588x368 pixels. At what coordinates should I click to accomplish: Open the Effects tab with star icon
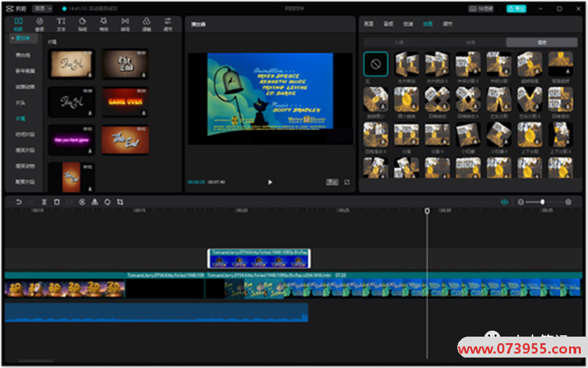point(103,24)
